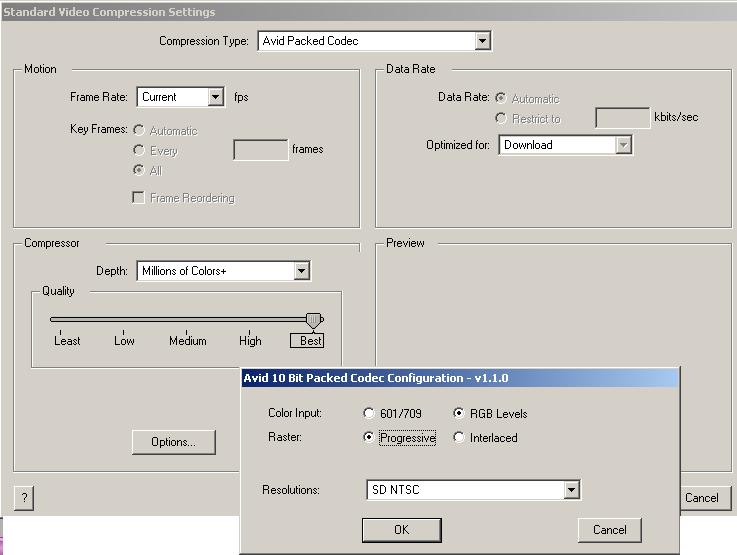Expand the Frame Rate combo box
This screenshot has width=737, height=555.
[x=180, y=97]
